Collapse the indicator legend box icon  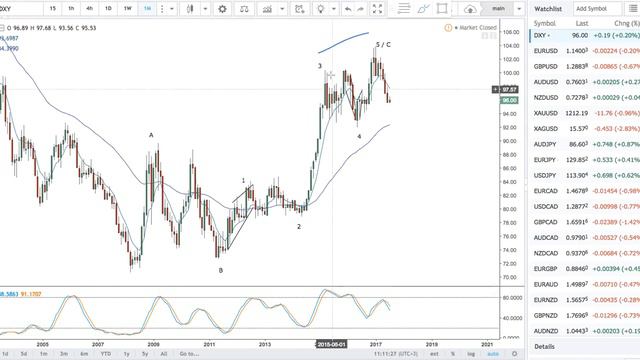pyautogui.click(x=2, y=28)
